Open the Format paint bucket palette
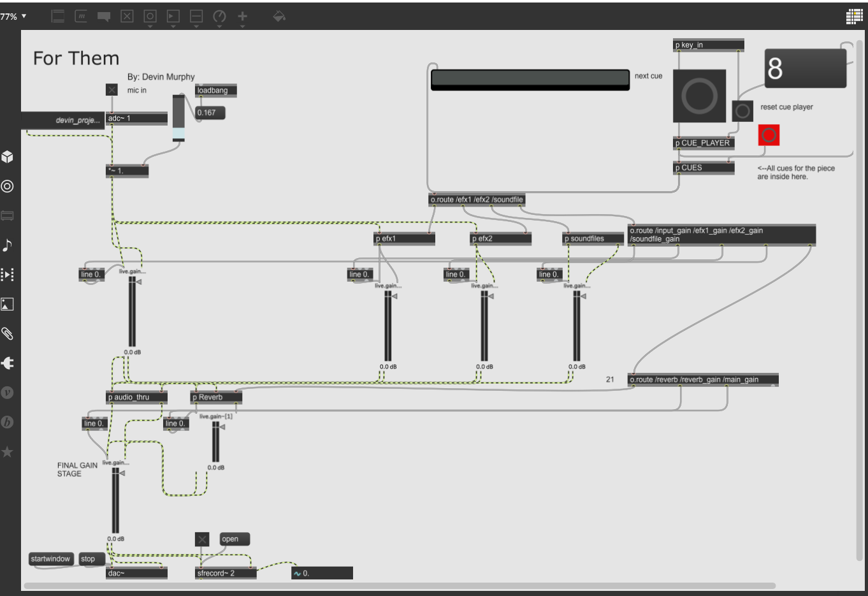 [x=278, y=17]
